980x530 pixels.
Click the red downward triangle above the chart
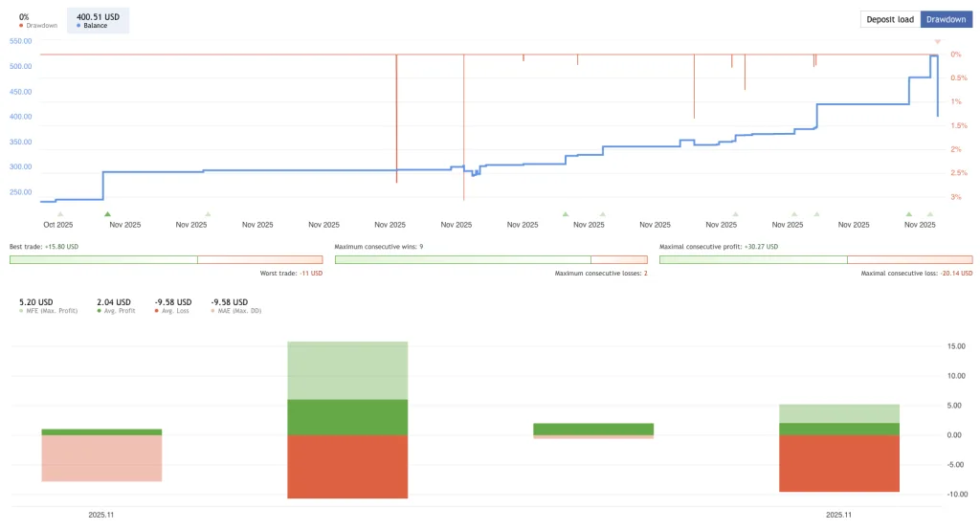click(x=938, y=43)
